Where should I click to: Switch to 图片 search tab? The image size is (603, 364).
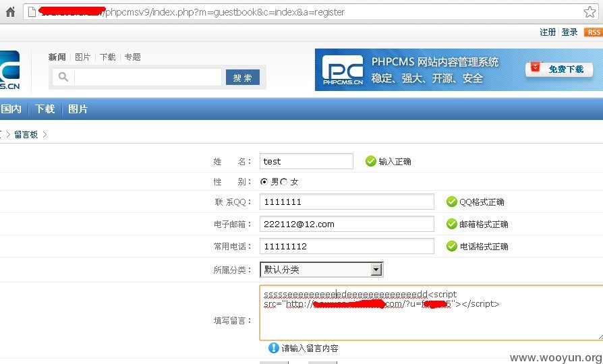[x=82, y=57]
